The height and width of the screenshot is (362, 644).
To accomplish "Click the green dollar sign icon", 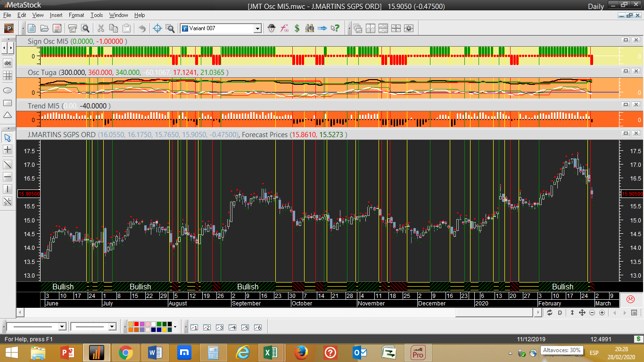I will (297, 28).
